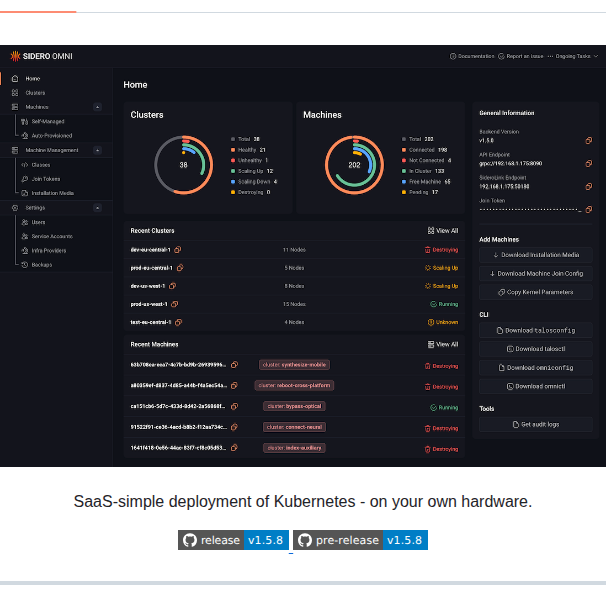Open Infra Providers under Settings
The image size is (606, 606).
click(x=49, y=250)
